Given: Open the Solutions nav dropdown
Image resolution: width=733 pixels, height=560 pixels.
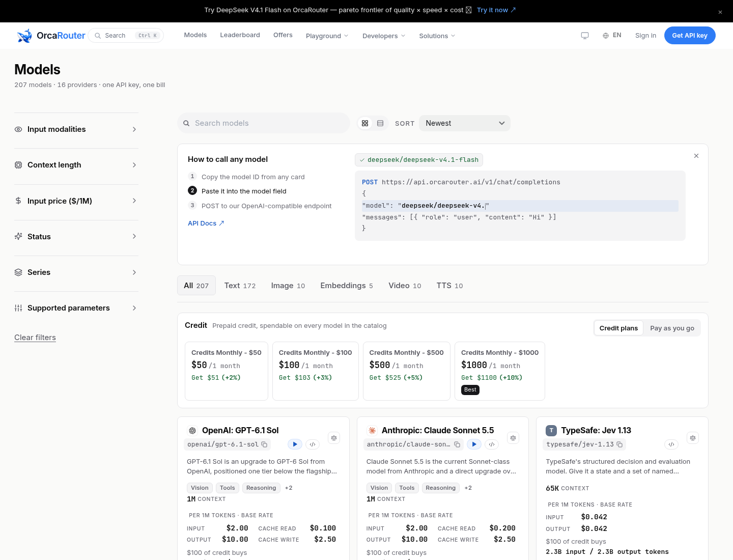Looking at the screenshot, I should pyautogui.click(x=437, y=36).
